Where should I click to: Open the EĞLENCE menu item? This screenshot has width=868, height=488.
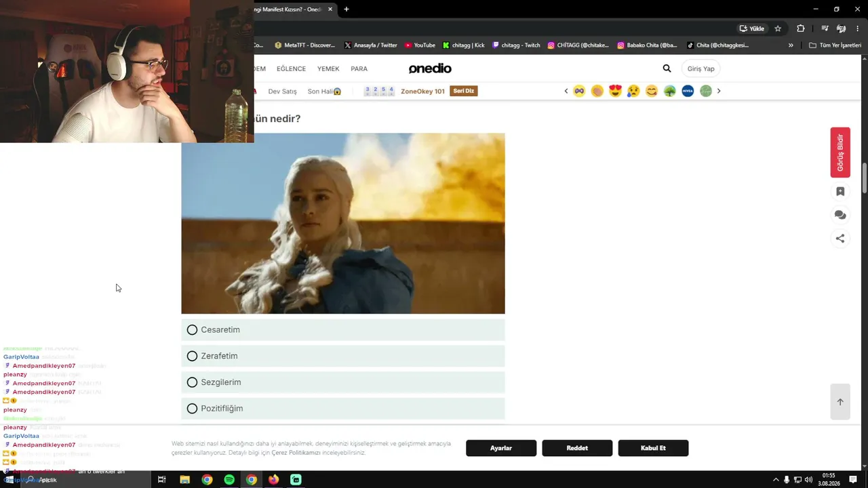coord(291,68)
